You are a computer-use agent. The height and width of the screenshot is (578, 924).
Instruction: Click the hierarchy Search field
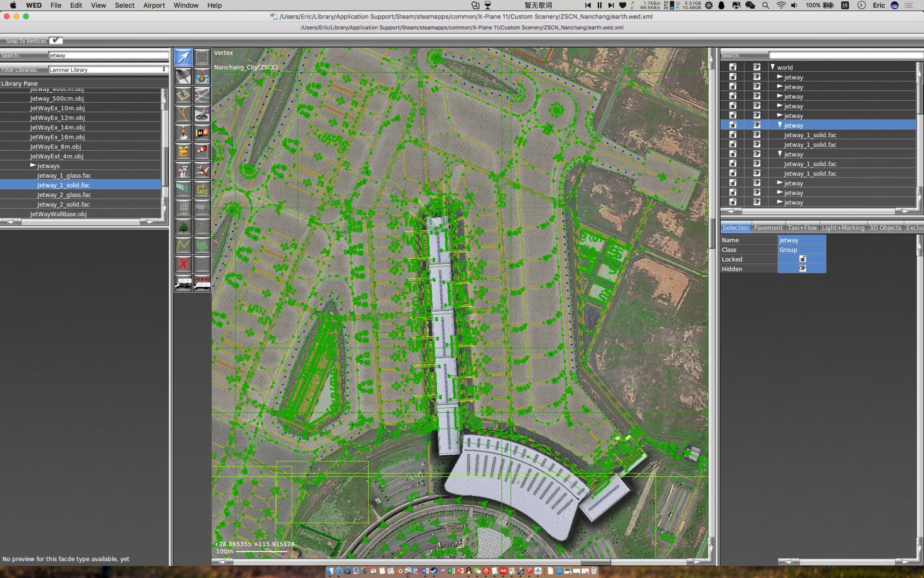(x=846, y=55)
